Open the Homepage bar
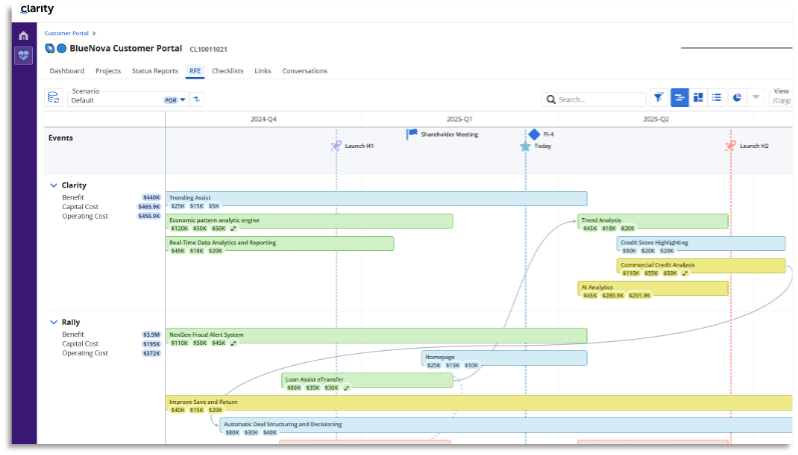 pos(504,358)
